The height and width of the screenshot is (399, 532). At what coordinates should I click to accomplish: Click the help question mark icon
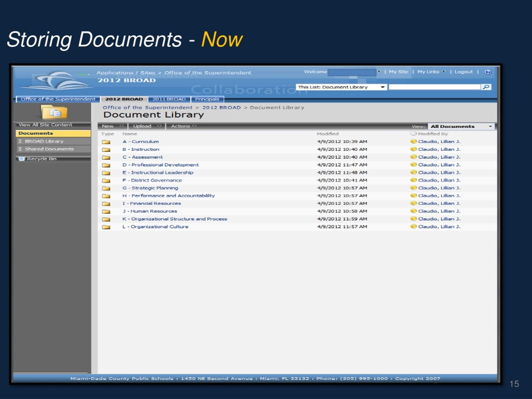pyautogui.click(x=488, y=72)
